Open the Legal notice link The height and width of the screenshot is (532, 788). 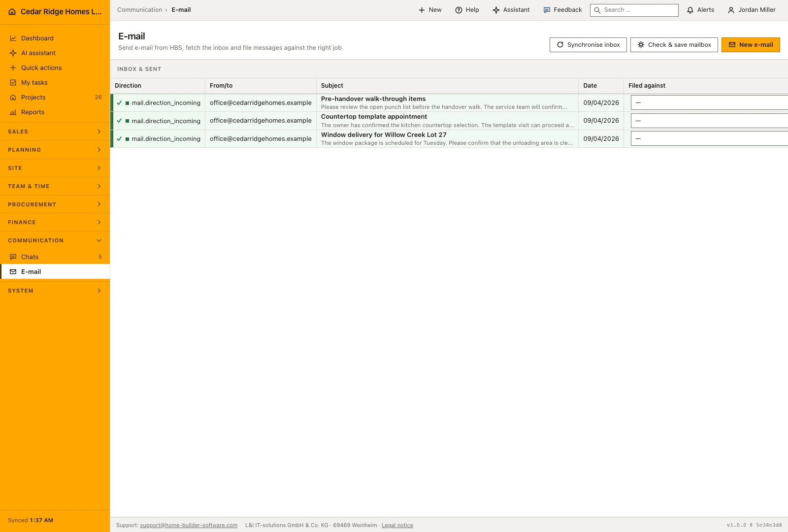pyautogui.click(x=397, y=526)
